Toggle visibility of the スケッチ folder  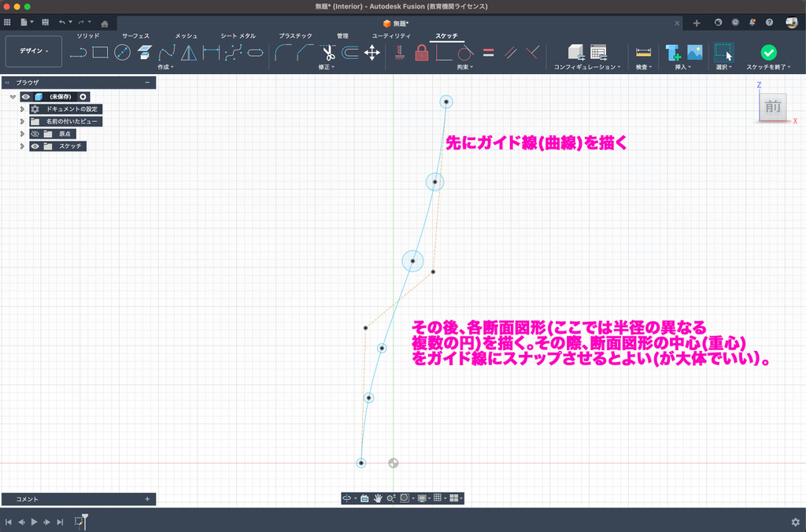pos(35,146)
